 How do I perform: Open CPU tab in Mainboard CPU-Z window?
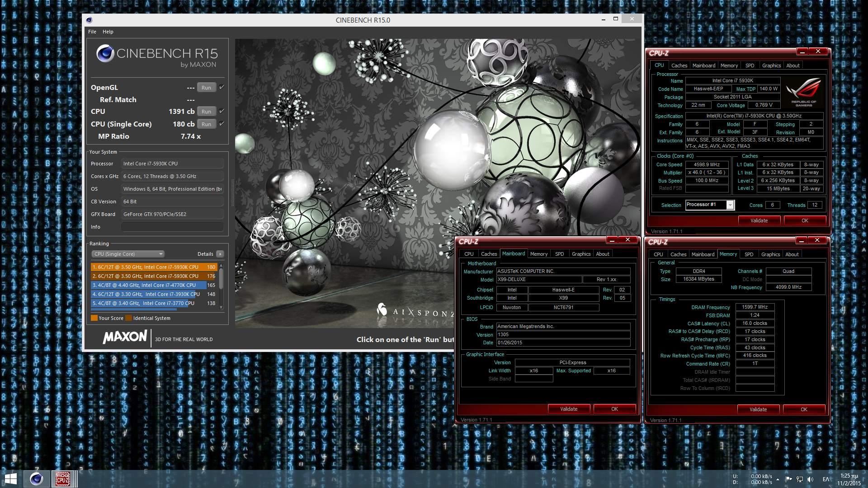tap(469, 254)
